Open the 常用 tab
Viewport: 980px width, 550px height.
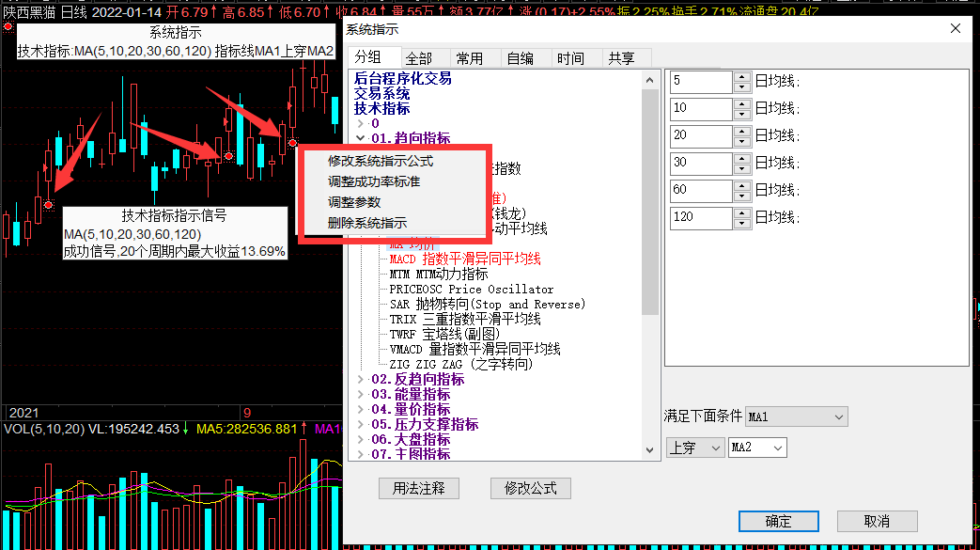coord(470,58)
